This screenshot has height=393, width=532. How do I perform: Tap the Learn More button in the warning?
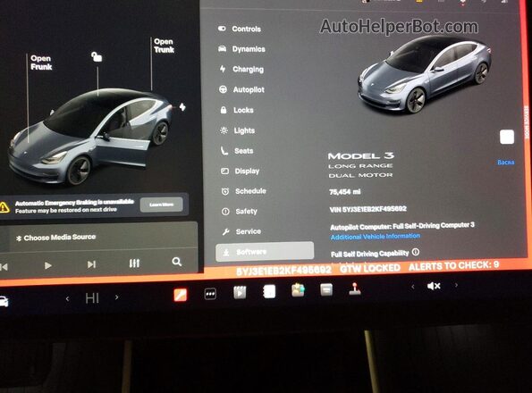162,205
